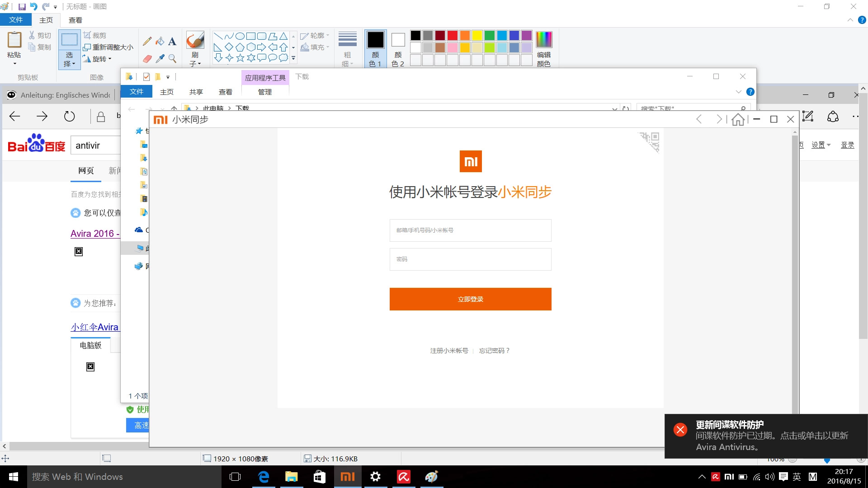Screen dimensions: 868x488
Task: Select the Magnifier tool in Paint
Action: 172,59
